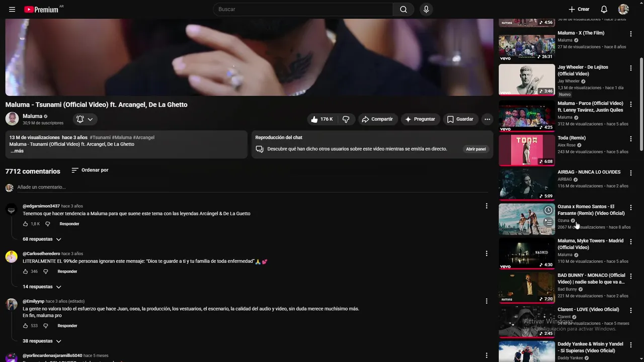Open options for Maluma, Myke Towers - Madrid
Screen dimensions: 644x362
coord(631,241)
